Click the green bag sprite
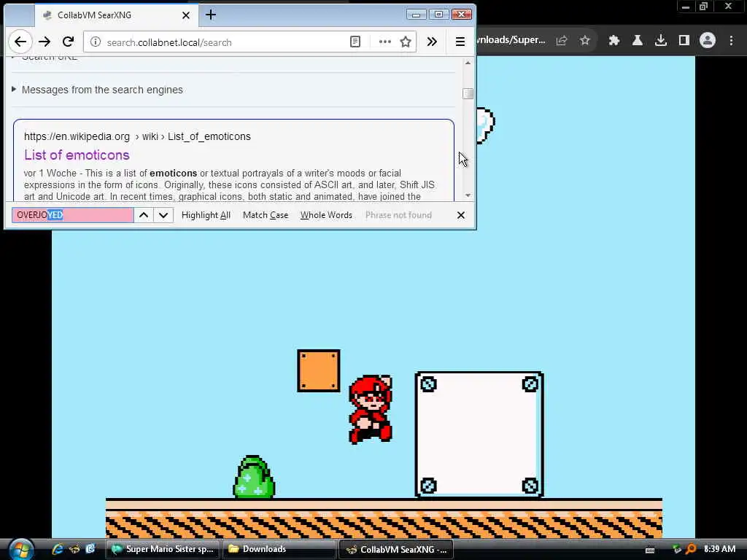The width and height of the screenshot is (747, 560). pos(253,477)
